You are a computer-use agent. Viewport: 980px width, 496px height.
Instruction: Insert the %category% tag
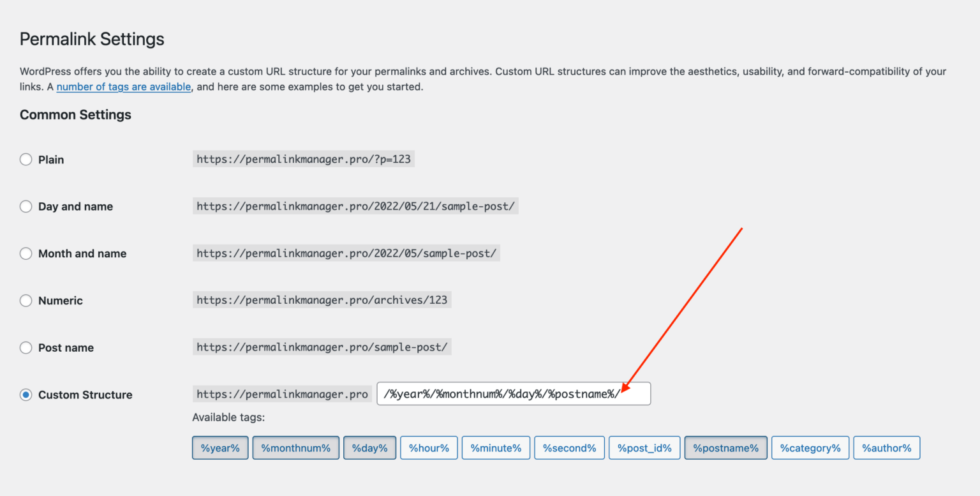click(x=810, y=447)
